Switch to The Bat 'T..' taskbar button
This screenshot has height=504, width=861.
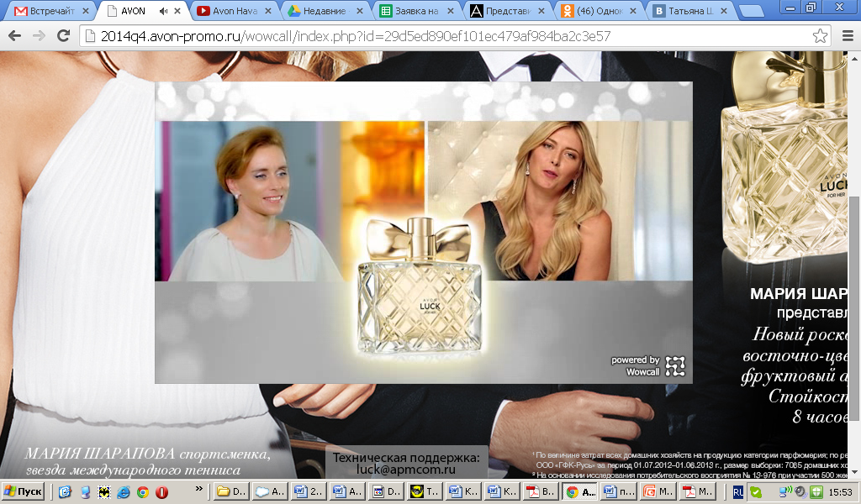point(425,492)
